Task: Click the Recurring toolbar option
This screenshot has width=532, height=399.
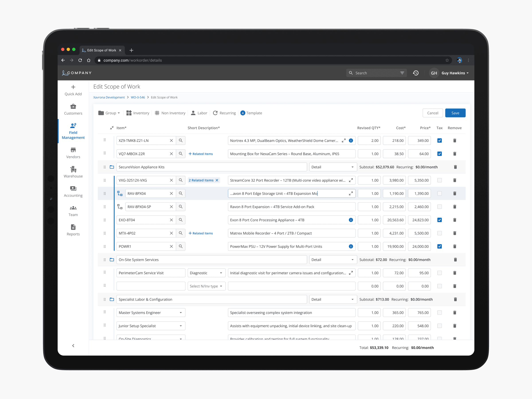Action: (x=224, y=113)
